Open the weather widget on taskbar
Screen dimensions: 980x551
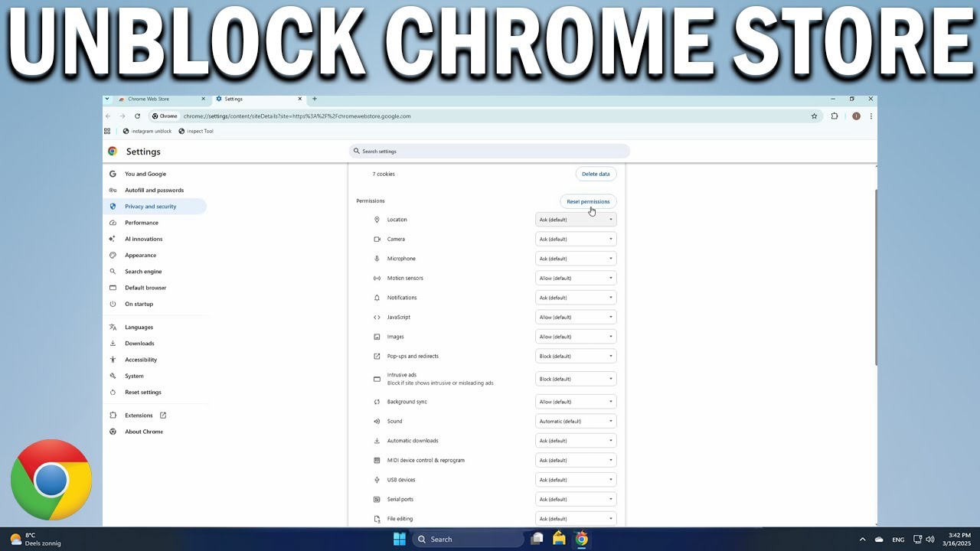pyautogui.click(x=35, y=540)
